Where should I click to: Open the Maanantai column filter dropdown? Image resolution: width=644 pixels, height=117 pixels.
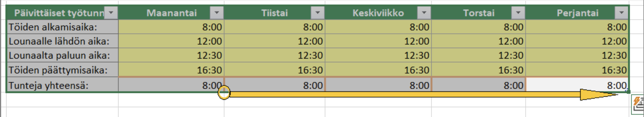217,13
